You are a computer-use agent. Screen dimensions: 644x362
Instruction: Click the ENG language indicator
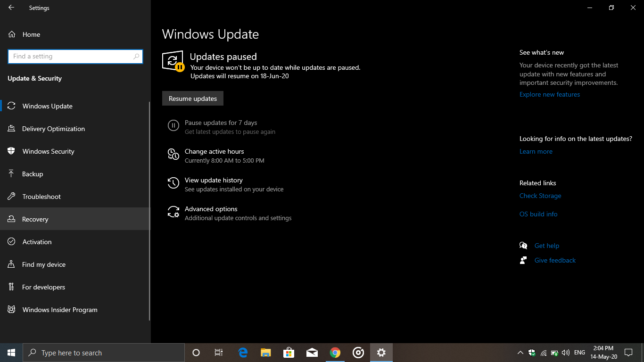580,353
